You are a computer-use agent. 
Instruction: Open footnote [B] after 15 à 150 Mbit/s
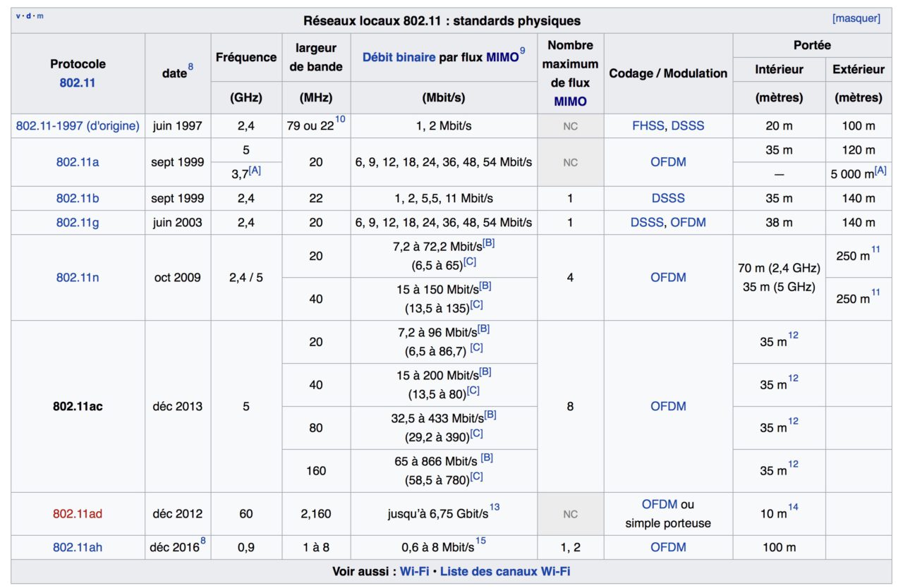point(486,286)
